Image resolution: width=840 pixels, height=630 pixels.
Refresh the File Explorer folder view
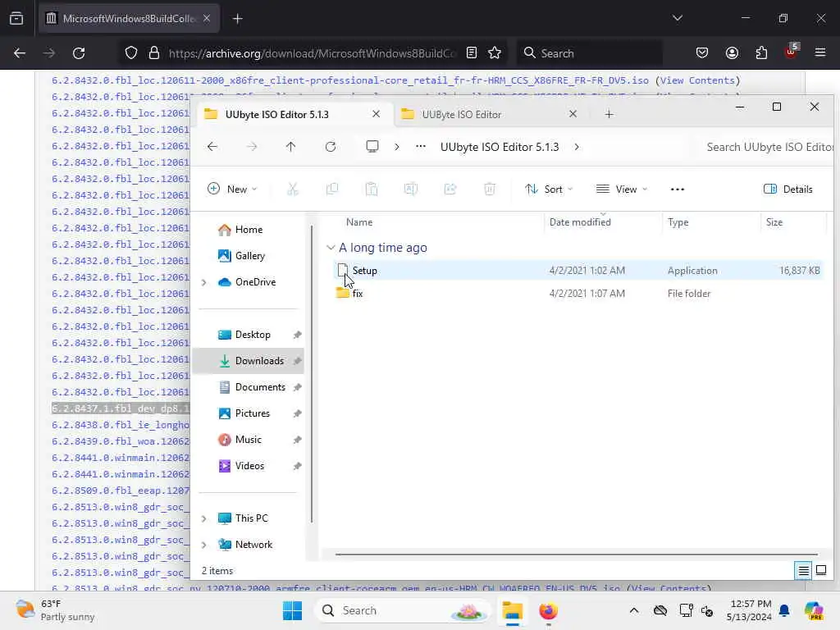coord(331,147)
